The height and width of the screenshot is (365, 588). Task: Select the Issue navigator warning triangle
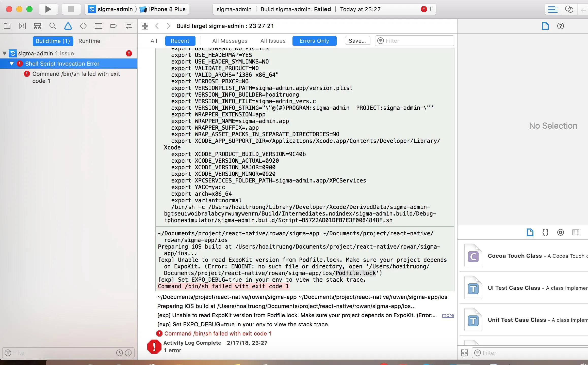pos(68,26)
